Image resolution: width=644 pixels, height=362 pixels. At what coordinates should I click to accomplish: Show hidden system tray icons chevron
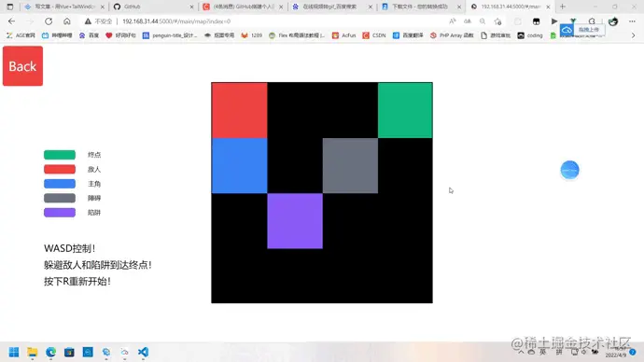[x=521, y=352]
